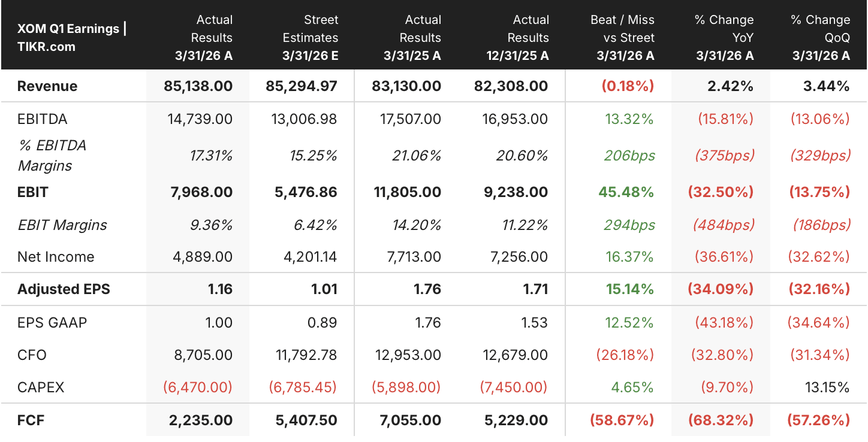Select Revenue YoY change "2.42%"
The height and width of the screenshot is (442, 868).
731,86
